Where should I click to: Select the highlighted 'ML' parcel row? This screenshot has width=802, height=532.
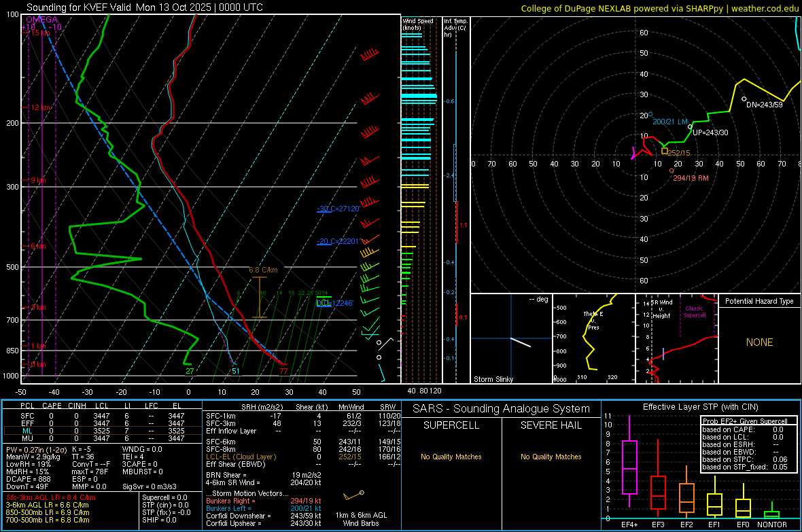pos(103,431)
